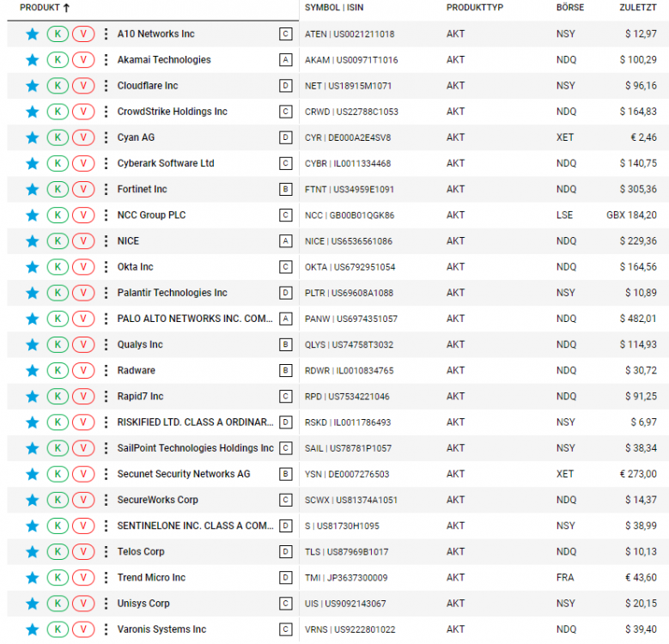This screenshot has height=644, width=669.
Task: Buy Akamai Technologies with K icon
Action: (58, 60)
